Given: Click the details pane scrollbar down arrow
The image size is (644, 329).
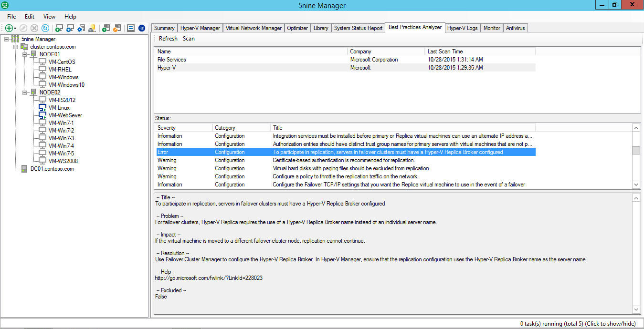Looking at the screenshot, I should (636, 310).
